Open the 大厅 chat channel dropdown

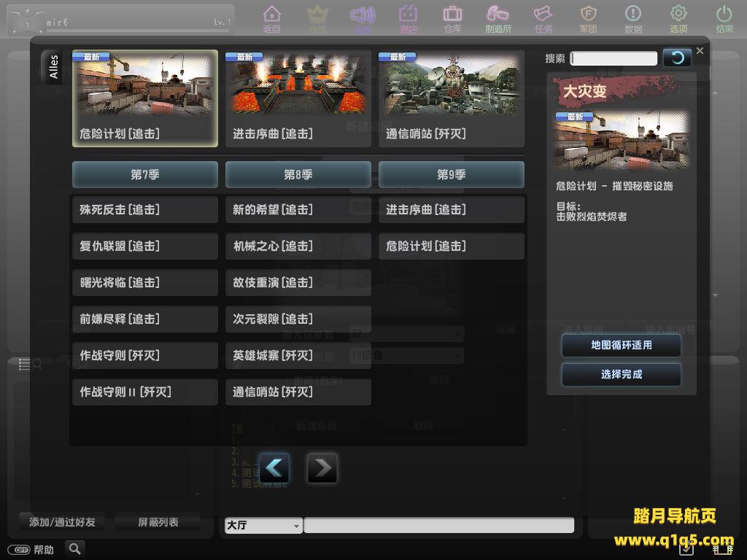tap(263, 525)
